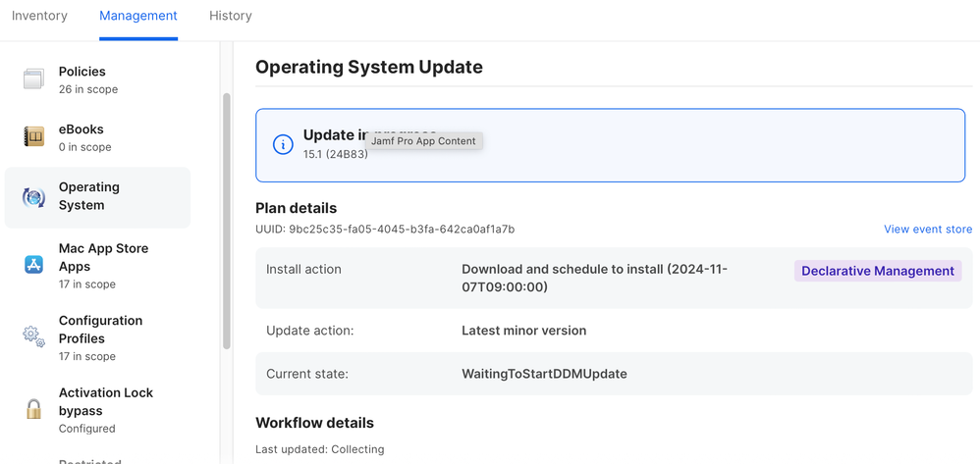The height and width of the screenshot is (464, 980).
Task: Open eBooks in the sidebar
Action: (x=97, y=137)
